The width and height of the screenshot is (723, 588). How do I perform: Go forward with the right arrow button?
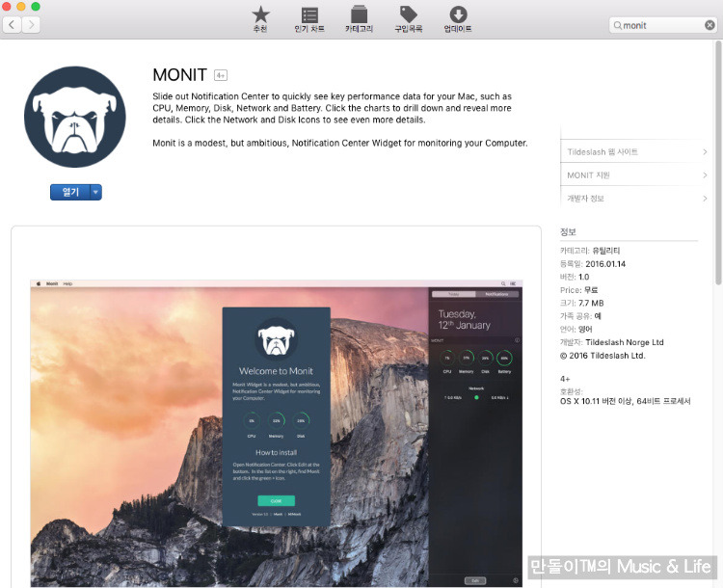coord(31,24)
